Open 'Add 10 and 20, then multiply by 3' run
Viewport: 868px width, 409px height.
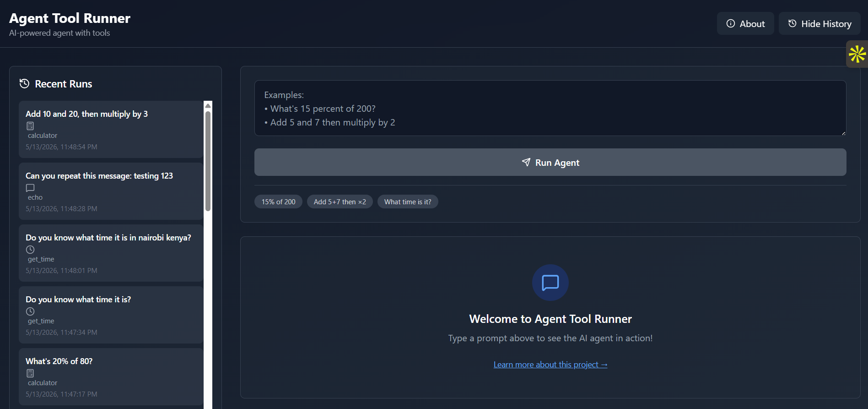111,129
